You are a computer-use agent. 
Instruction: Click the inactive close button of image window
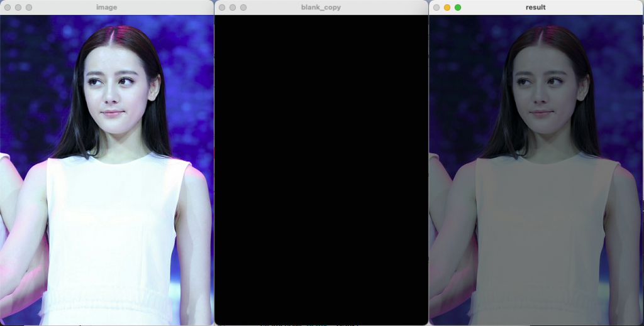click(8, 8)
